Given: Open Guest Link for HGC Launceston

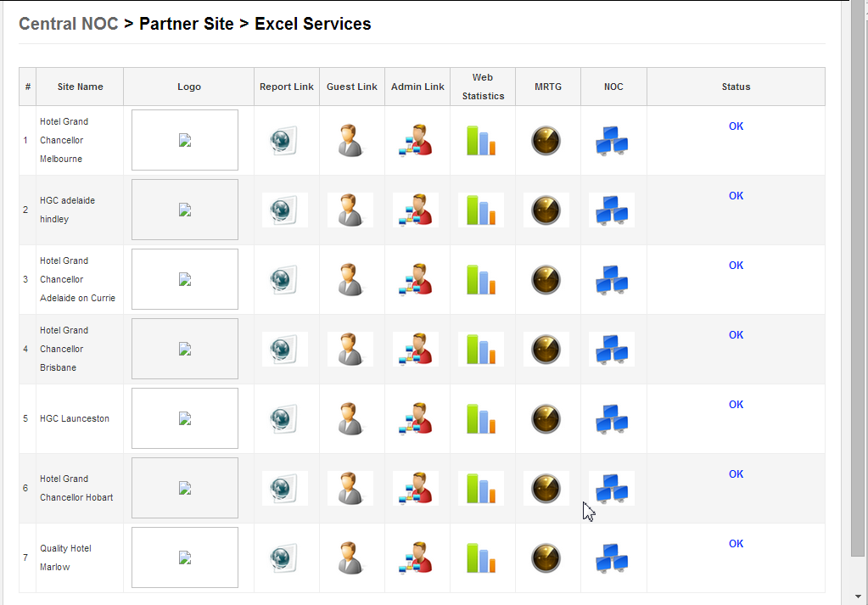Looking at the screenshot, I should 350,419.
